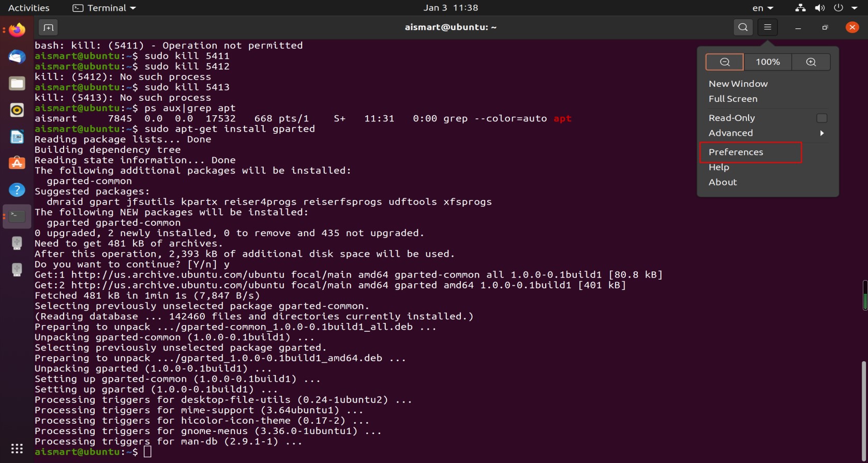Open the Terminal app menu dropdown
868x463 pixels.
pyautogui.click(x=104, y=8)
